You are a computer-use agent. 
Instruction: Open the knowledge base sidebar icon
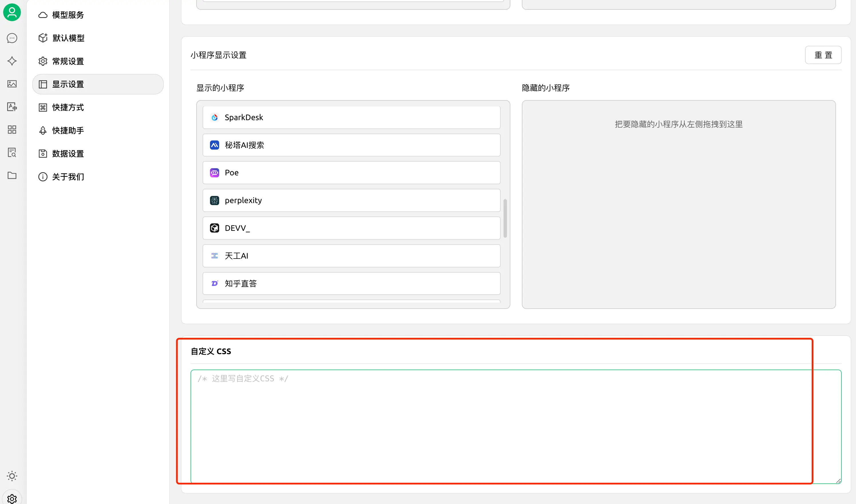(x=12, y=152)
